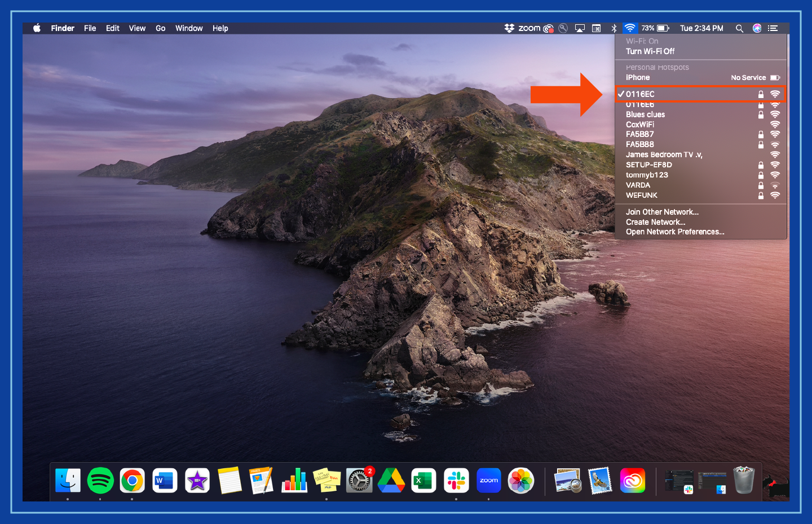
Task: Connect to the Blues clues network
Action: [645, 114]
